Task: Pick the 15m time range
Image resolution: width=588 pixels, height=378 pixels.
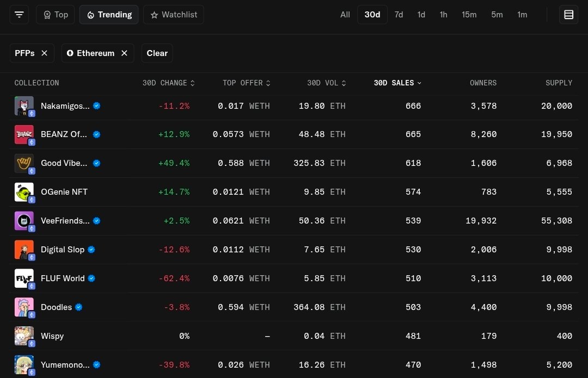Action: pos(469,15)
